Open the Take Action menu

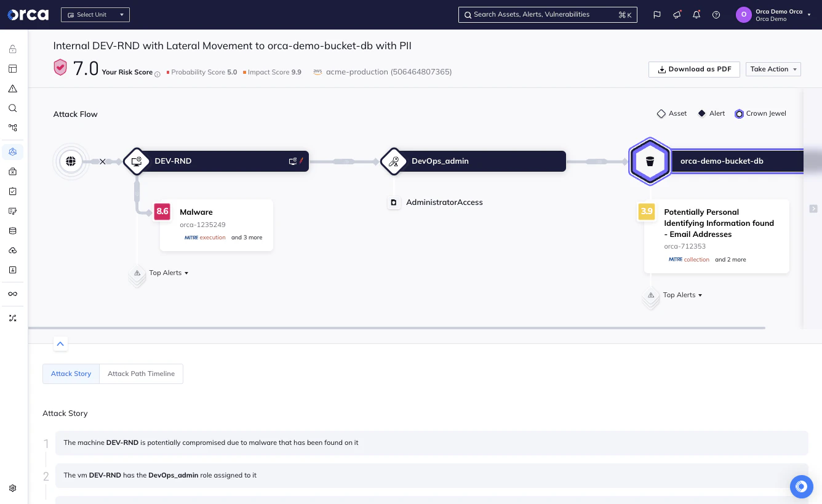point(773,69)
